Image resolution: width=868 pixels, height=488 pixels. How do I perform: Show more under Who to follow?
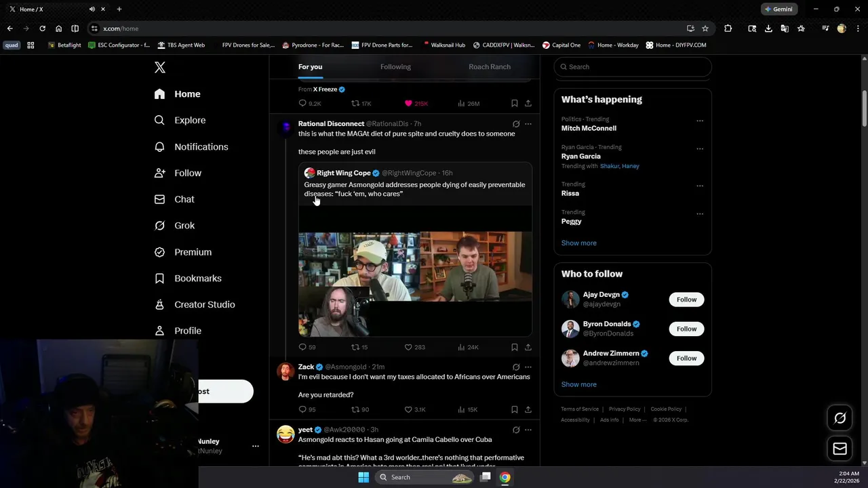point(579,384)
